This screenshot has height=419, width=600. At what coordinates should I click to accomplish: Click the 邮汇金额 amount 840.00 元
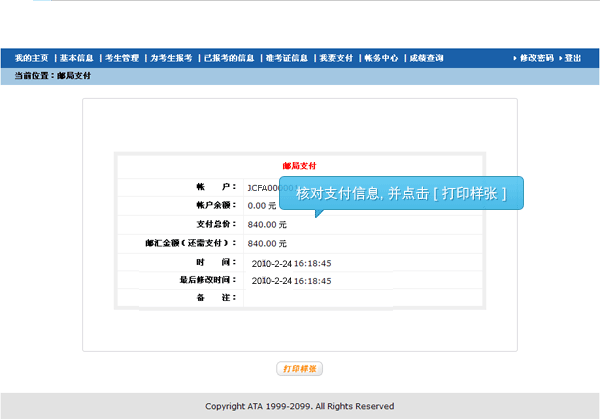pyautogui.click(x=267, y=243)
